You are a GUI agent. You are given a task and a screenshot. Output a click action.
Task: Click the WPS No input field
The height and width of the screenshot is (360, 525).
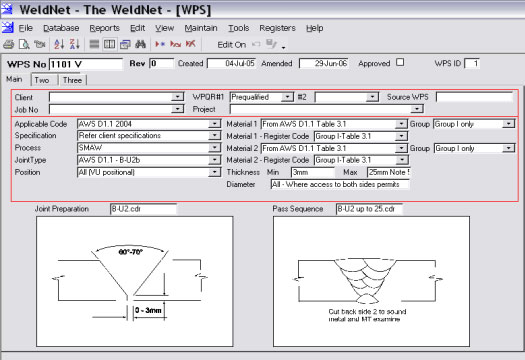(x=86, y=64)
